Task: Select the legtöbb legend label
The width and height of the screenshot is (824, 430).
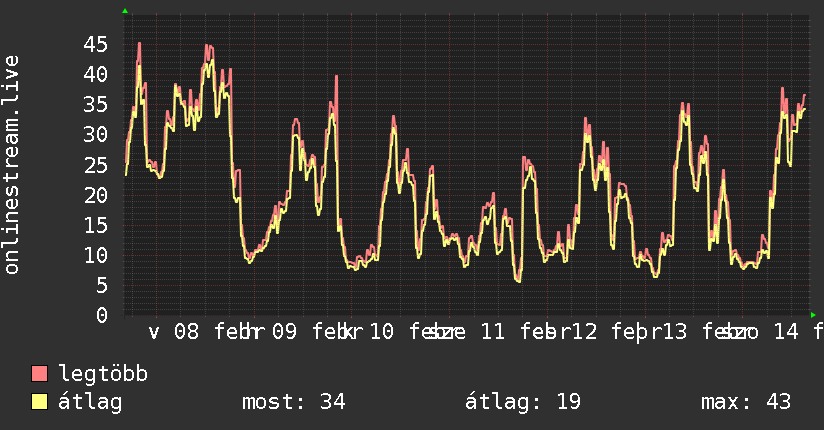Action: (103, 374)
